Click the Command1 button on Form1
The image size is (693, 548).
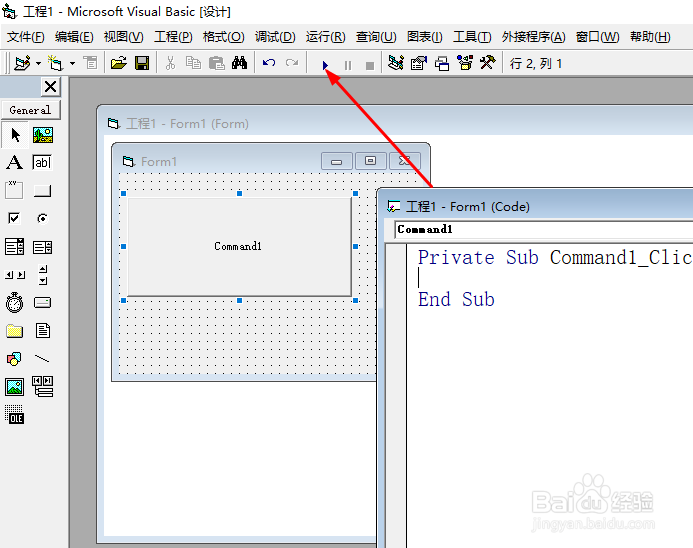(239, 247)
